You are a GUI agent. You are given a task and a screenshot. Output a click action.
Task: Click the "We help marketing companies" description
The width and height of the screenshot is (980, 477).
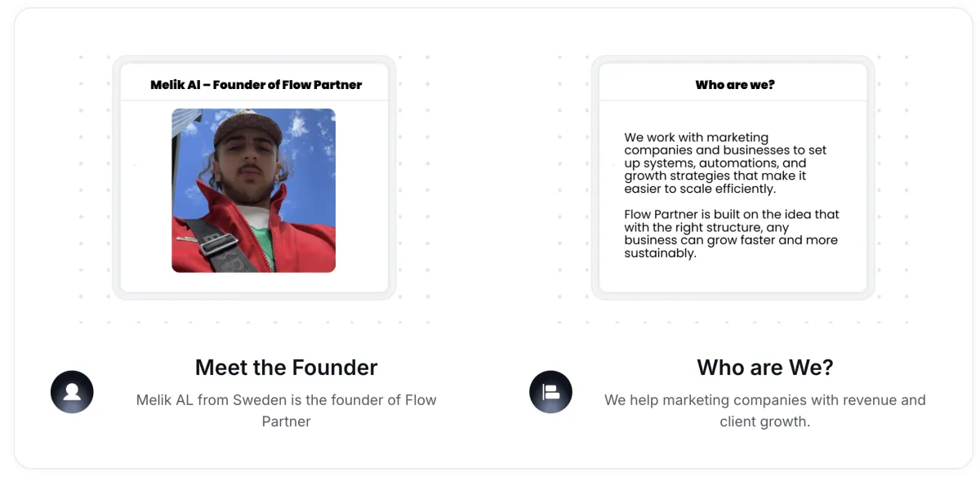(764, 410)
